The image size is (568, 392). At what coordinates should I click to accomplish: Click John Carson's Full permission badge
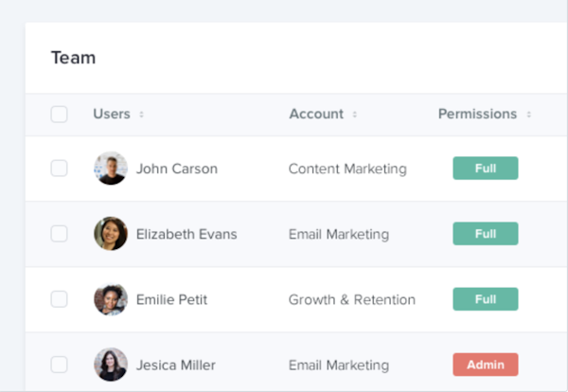[486, 169]
